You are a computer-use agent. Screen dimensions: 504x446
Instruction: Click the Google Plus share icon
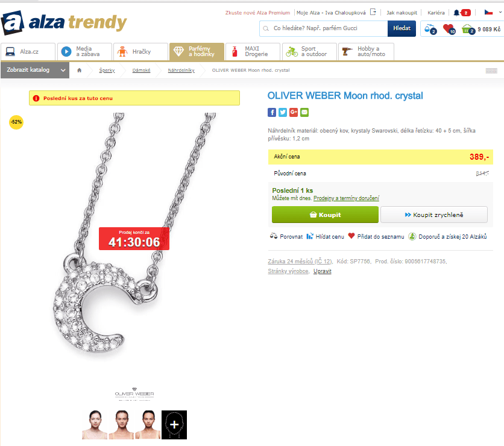[294, 112]
